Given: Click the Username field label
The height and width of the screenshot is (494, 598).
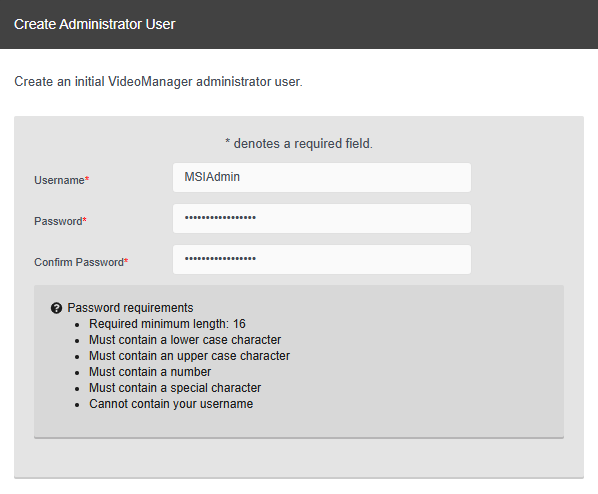Looking at the screenshot, I should 59,180.
